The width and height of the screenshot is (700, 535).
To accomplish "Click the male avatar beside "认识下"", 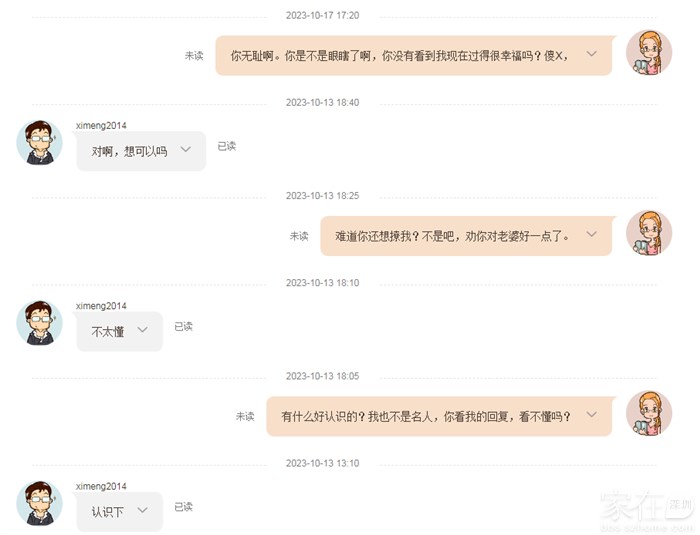I will pyautogui.click(x=39, y=503).
